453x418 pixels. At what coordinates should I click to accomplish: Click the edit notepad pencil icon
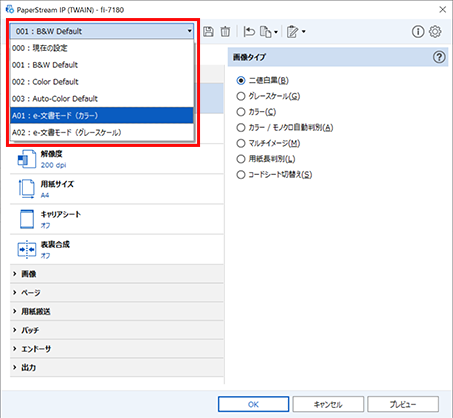click(x=292, y=32)
